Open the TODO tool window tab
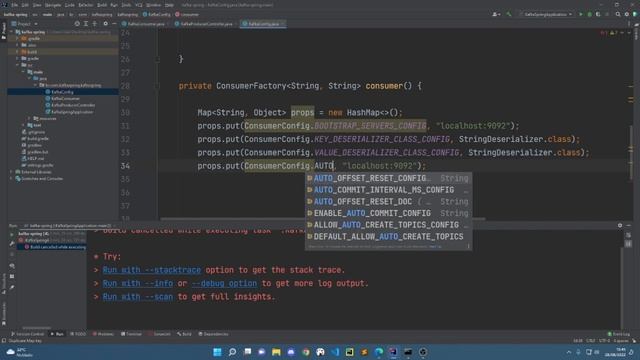Viewport: 640px width, 360px height. (78, 334)
